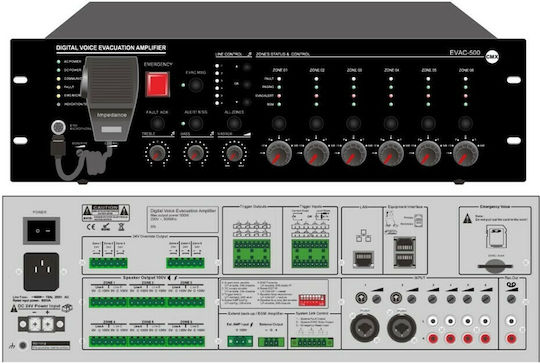This screenshot has width=540, height=363.
Task: Click the input 1 DIN connector
Action: pos(361,297)
